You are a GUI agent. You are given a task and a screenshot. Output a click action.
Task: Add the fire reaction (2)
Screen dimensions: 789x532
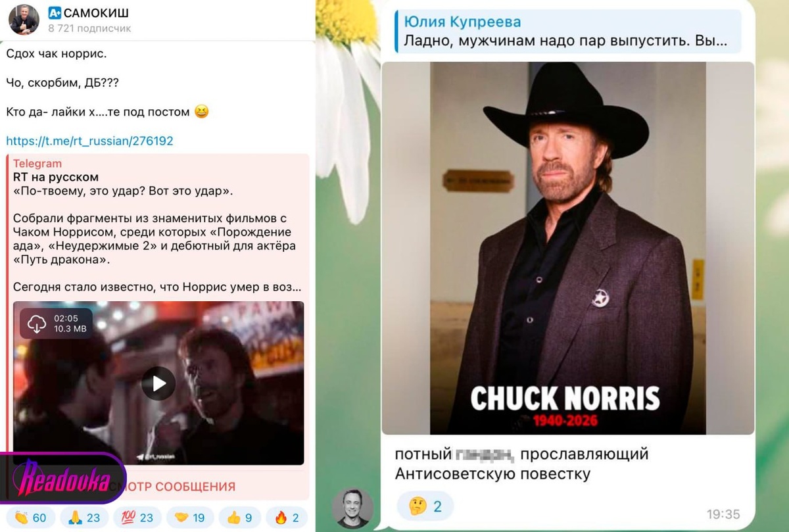pyautogui.click(x=287, y=518)
